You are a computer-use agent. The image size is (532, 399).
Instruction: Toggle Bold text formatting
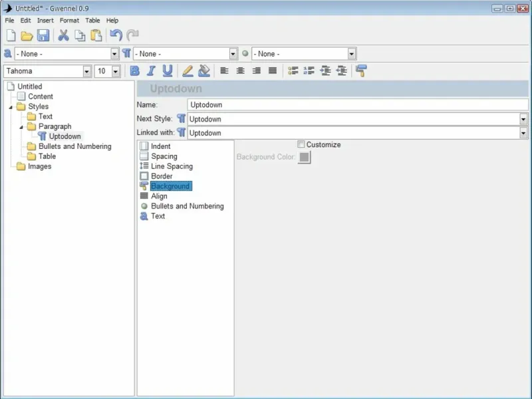point(135,71)
